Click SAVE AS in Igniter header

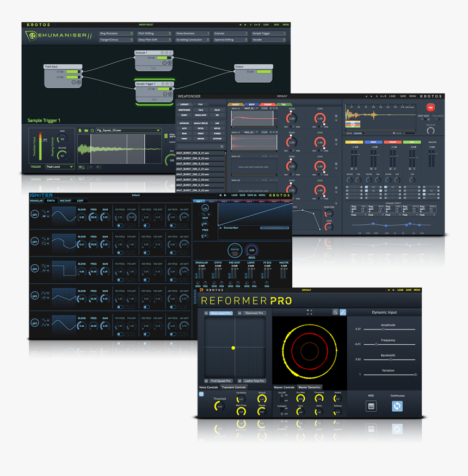click(252, 195)
